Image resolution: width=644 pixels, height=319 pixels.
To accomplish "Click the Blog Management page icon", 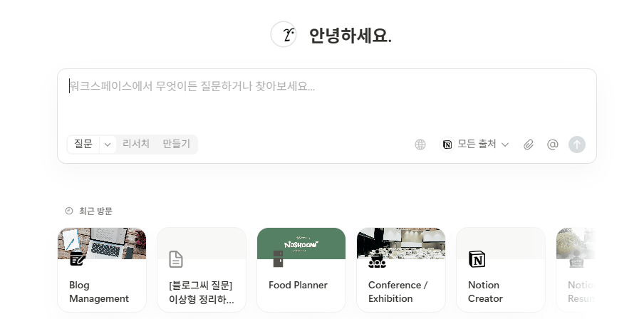I will tap(78, 259).
